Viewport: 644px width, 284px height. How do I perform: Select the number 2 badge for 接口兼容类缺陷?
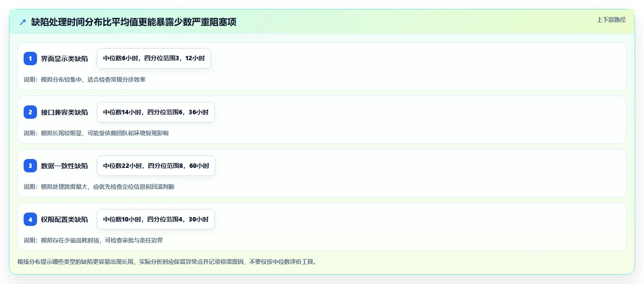(x=30, y=112)
